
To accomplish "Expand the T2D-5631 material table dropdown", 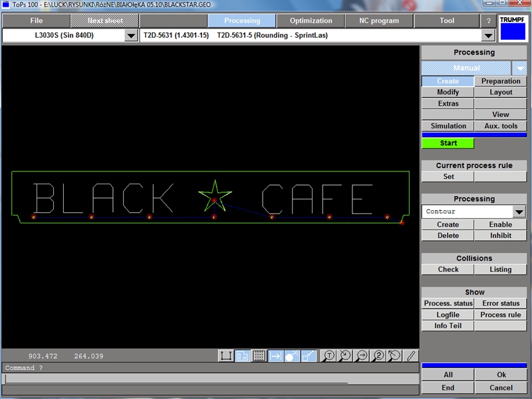I will point(488,35).
